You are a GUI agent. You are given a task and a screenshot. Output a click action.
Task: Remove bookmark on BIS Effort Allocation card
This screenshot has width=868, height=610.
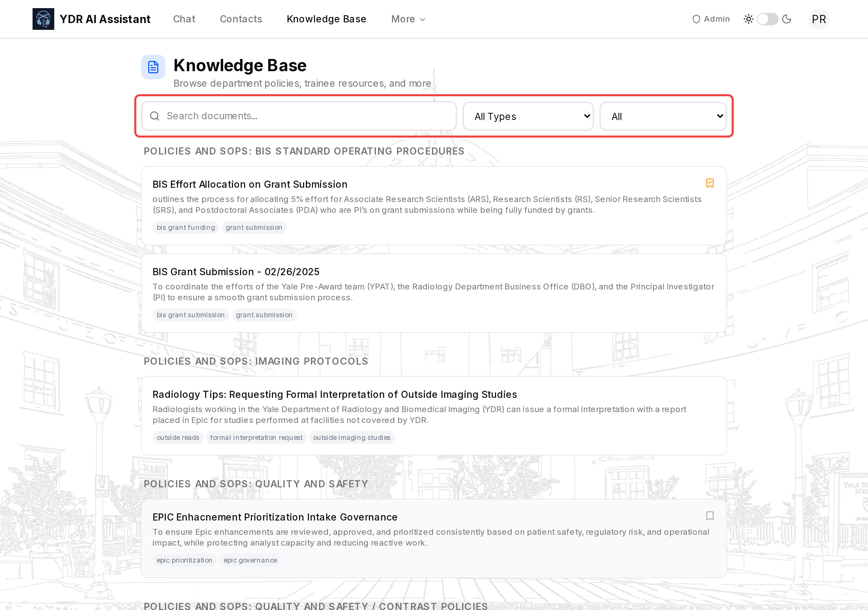click(710, 183)
